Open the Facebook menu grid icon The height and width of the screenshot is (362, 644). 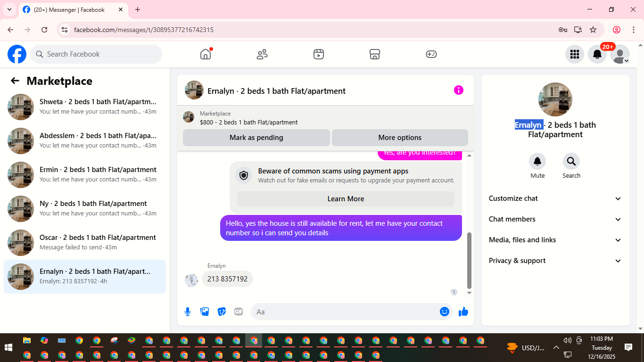pyautogui.click(x=575, y=54)
